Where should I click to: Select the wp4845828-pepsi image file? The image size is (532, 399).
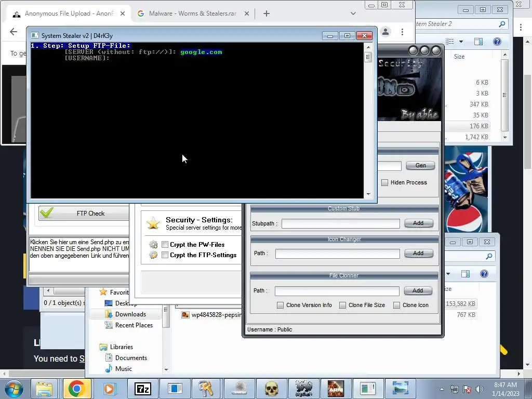pos(212,314)
